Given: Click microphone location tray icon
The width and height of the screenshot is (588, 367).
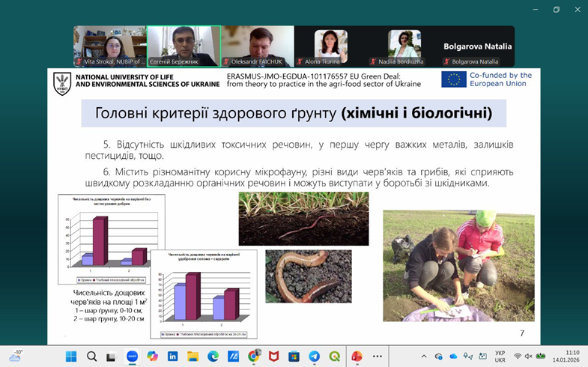Looking at the screenshot, I should (x=467, y=356).
